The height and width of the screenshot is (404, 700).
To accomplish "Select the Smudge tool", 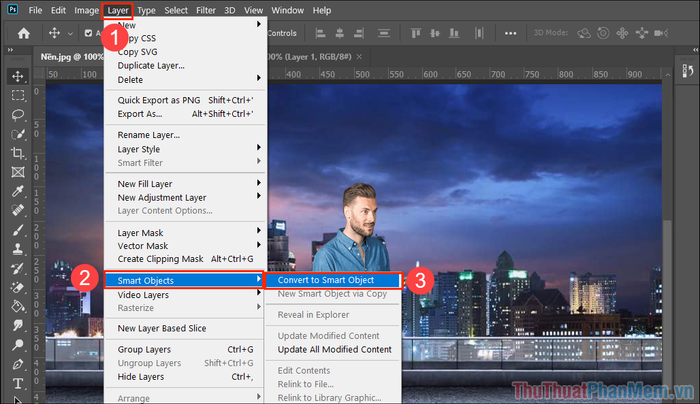I will [x=17, y=326].
